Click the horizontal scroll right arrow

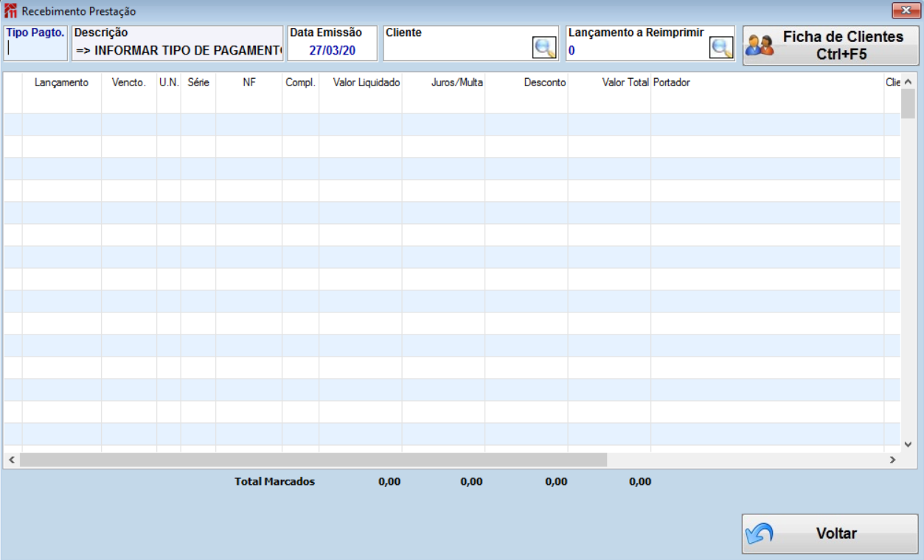click(892, 460)
